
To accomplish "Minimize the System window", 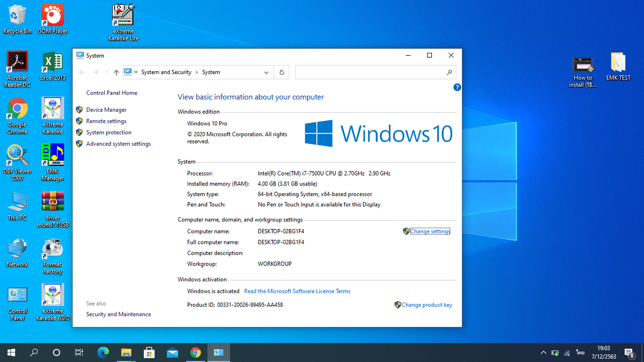I will click(x=408, y=55).
